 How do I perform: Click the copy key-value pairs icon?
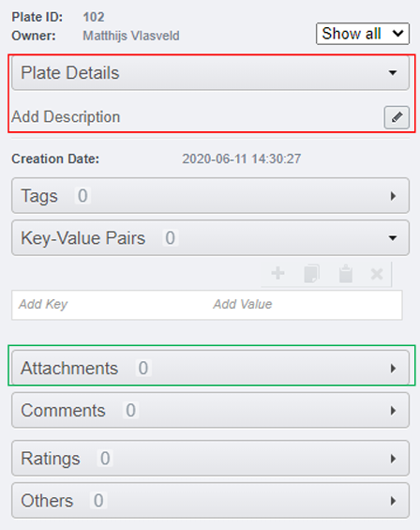click(311, 274)
